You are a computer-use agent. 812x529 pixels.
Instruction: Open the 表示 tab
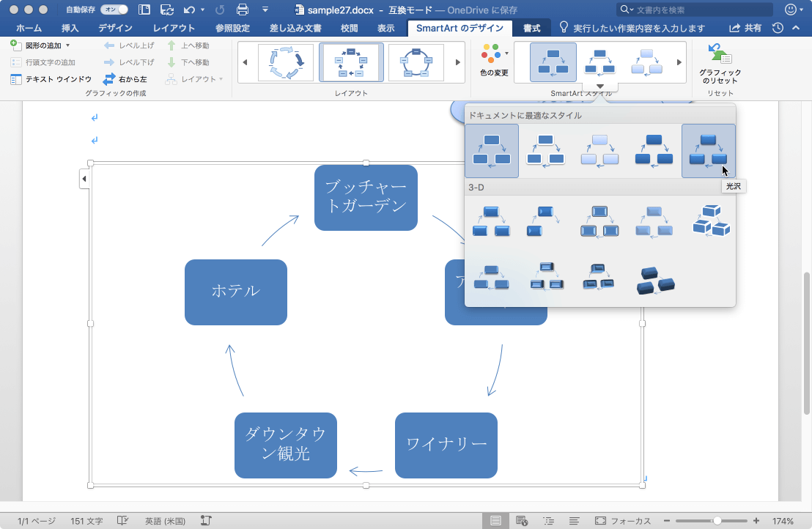(x=385, y=28)
